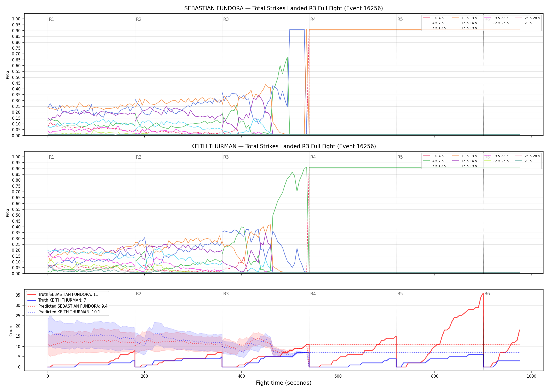The image size is (549, 392).
Task: Click the R2 round label in Fundora chart
Action: point(139,19)
